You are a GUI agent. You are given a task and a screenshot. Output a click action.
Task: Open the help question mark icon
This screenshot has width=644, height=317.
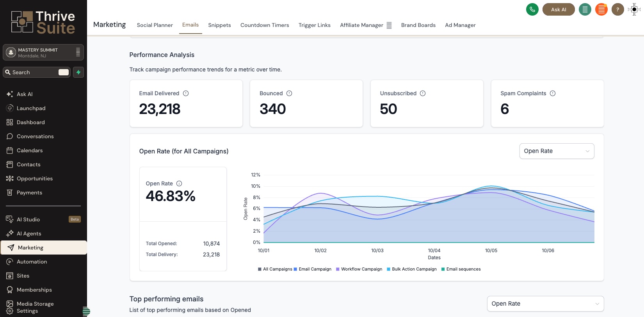tap(618, 9)
